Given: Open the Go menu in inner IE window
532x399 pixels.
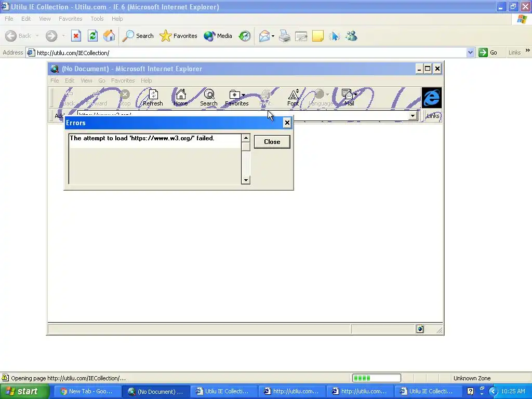Looking at the screenshot, I should coord(102,81).
